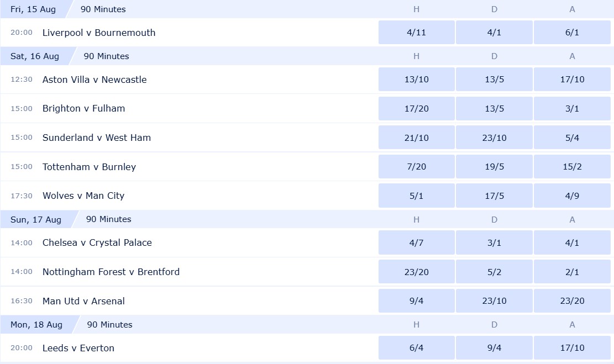
Task: Pick Burnley away odds 15/2
Action: 572,167
